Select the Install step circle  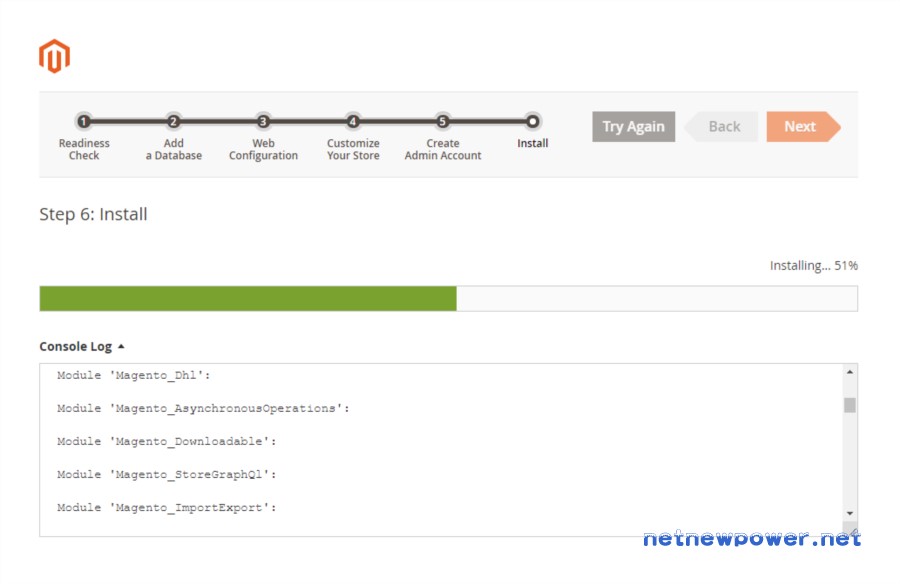click(x=533, y=121)
